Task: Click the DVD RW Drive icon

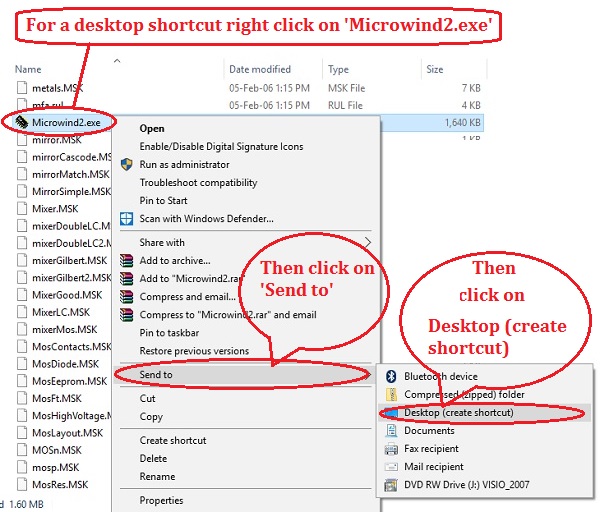Action: (x=391, y=485)
